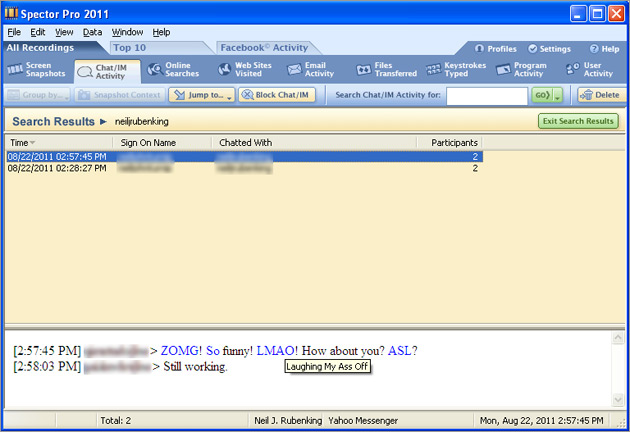630x432 pixels.
Task: Click Exit Search Results button
Action: [x=578, y=121]
